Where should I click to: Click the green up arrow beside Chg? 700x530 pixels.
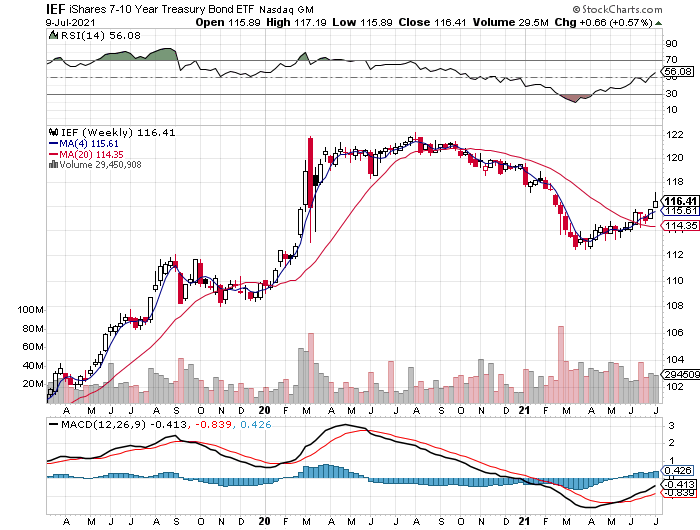(658, 23)
